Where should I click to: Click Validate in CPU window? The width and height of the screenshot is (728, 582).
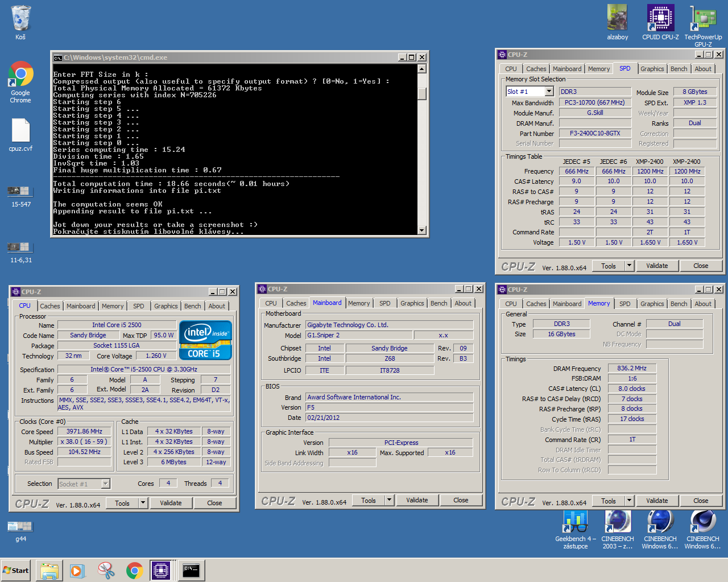pos(171,503)
